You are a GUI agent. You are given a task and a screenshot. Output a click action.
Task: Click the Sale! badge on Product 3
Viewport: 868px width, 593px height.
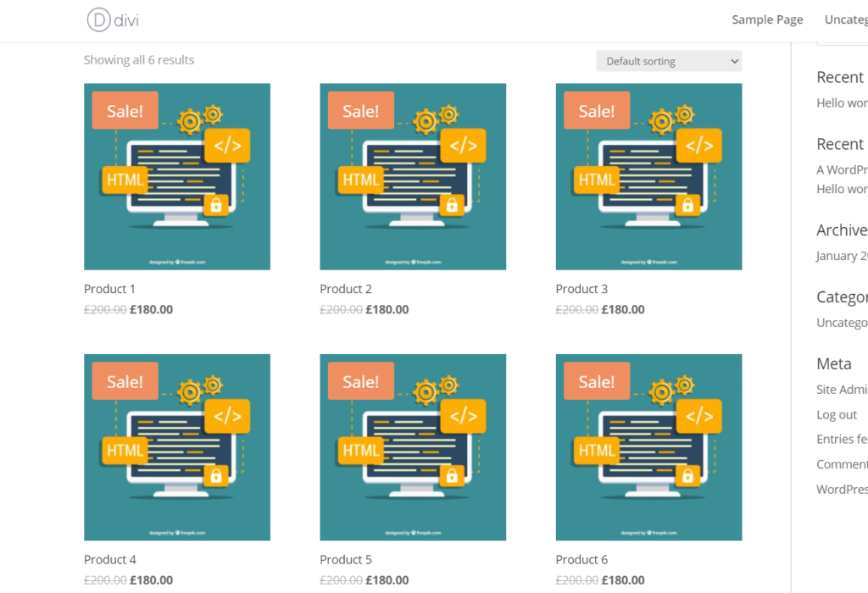click(597, 111)
